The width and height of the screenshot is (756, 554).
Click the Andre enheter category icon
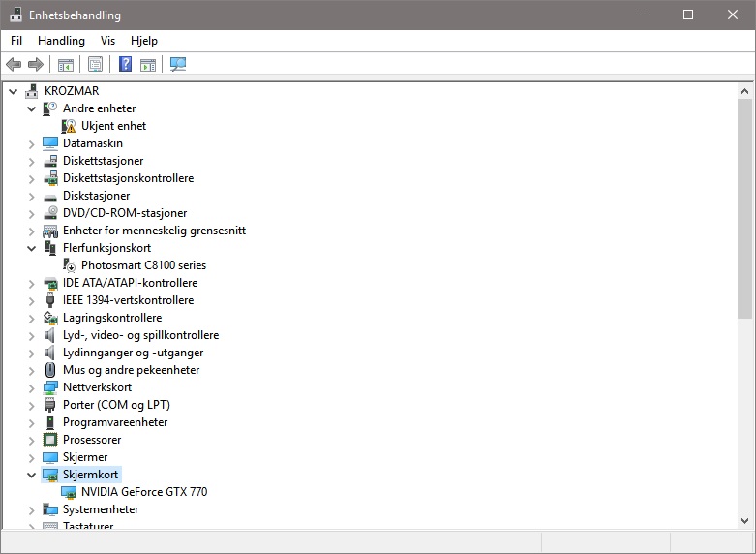coord(50,108)
